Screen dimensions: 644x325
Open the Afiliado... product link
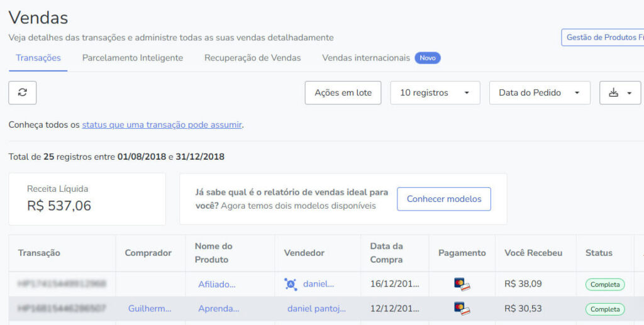coord(217,284)
